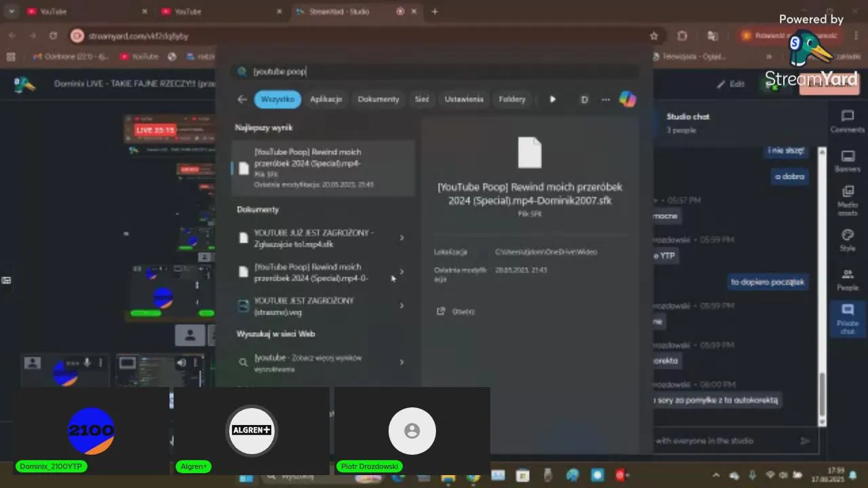Image resolution: width=868 pixels, height=488 pixels.
Task: Click the back arrow in Windows search
Action: pyautogui.click(x=242, y=99)
